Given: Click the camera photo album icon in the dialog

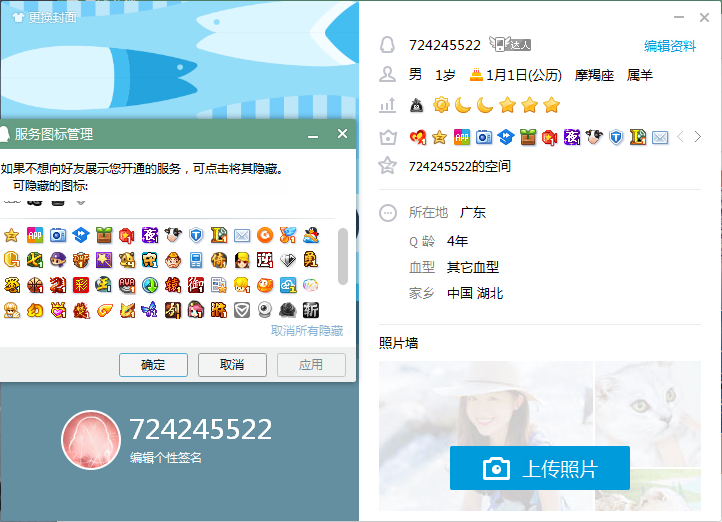Looking at the screenshot, I should click(58, 235).
